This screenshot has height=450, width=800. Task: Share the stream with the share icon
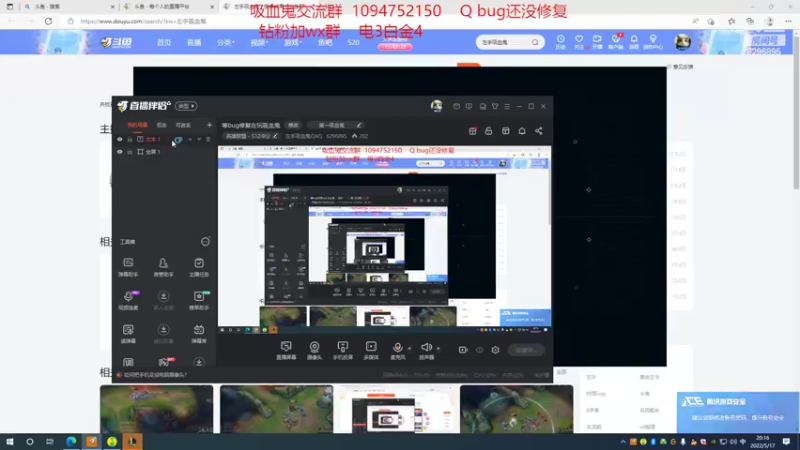pyautogui.click(x=539, y=131)
